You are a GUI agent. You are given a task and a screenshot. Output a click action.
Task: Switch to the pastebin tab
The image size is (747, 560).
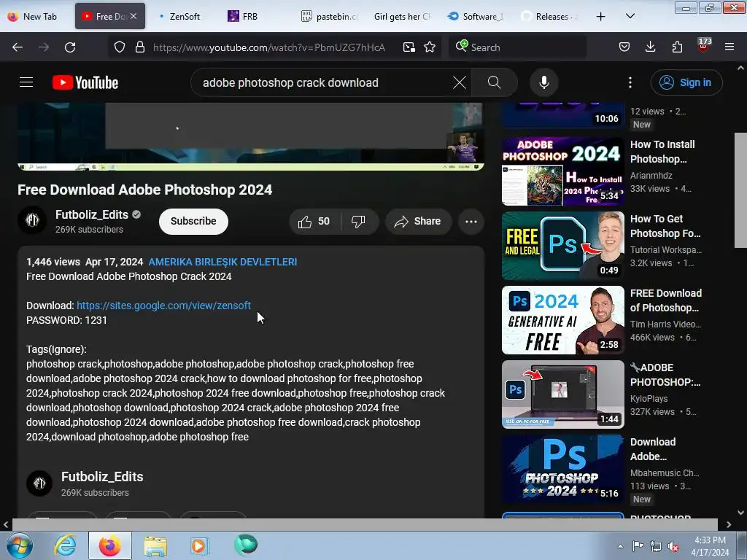[330, 16]
